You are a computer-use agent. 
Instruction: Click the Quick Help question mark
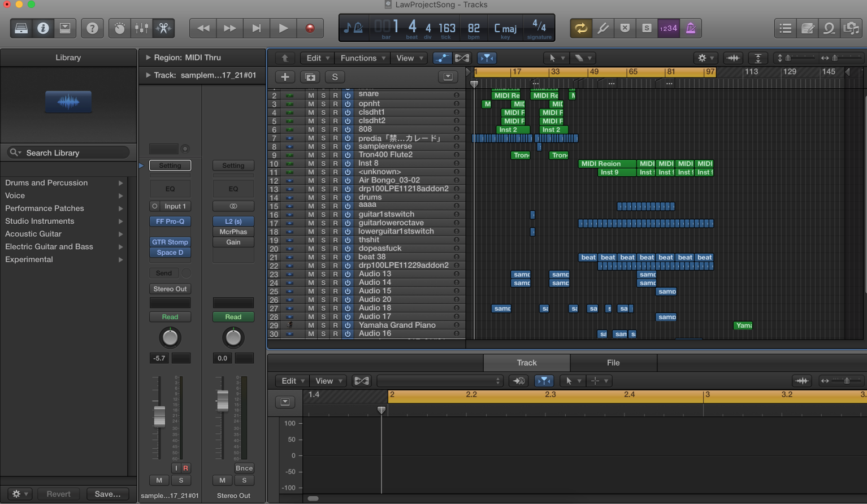(x=93, y=28)
